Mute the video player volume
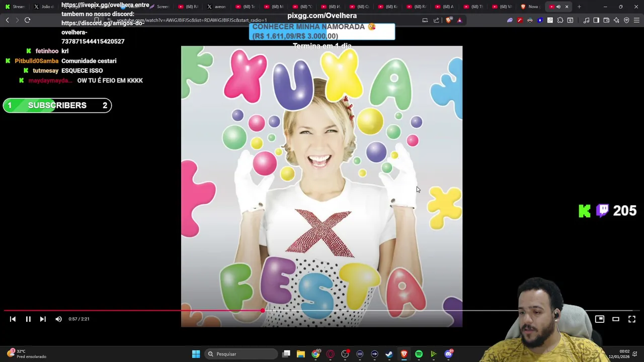This screenshot has height=362, width=644. [58, 319]
